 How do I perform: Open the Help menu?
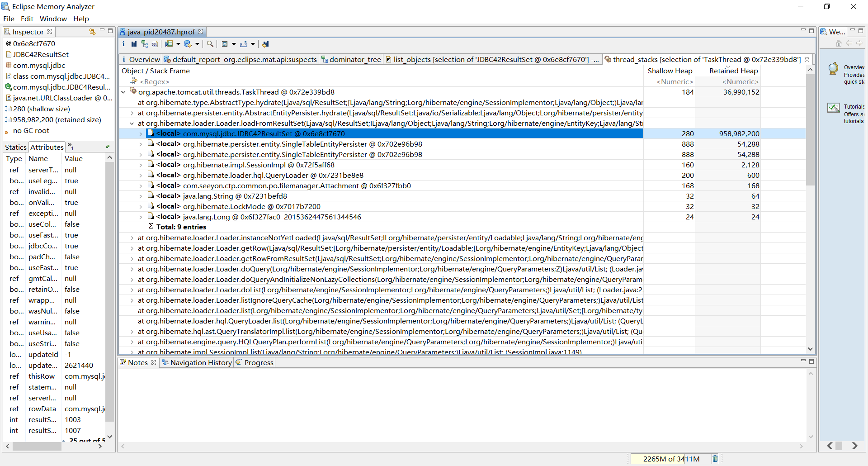(81, 19)
